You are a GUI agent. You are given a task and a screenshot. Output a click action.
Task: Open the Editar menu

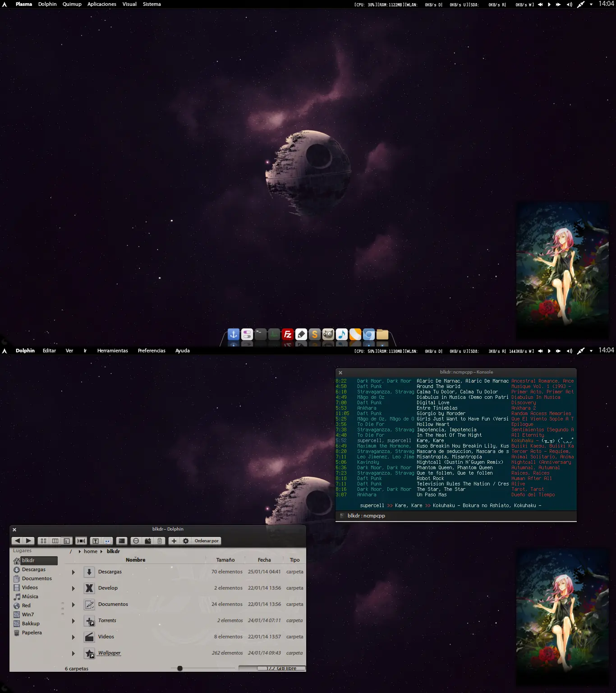coord(50,351)
